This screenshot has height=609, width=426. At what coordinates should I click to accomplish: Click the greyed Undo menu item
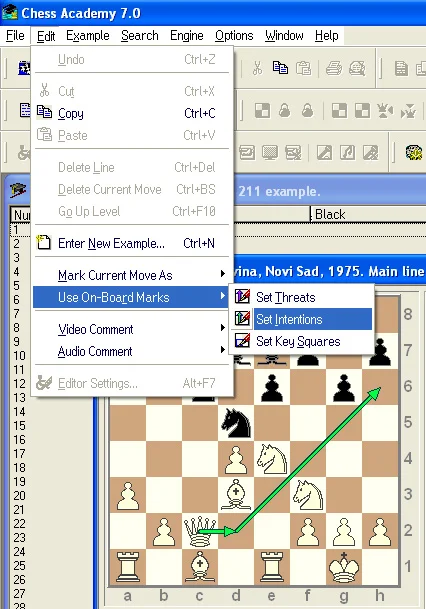(x=130, y=59)
